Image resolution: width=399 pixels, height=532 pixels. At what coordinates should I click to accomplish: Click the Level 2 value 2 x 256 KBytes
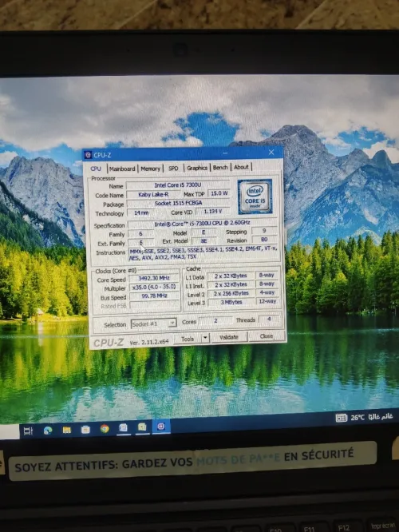[x=231, y=293]
